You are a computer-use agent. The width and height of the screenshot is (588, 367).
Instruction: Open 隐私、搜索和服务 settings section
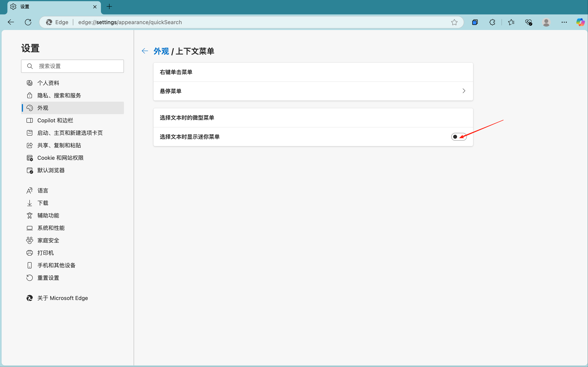[72, 95]
